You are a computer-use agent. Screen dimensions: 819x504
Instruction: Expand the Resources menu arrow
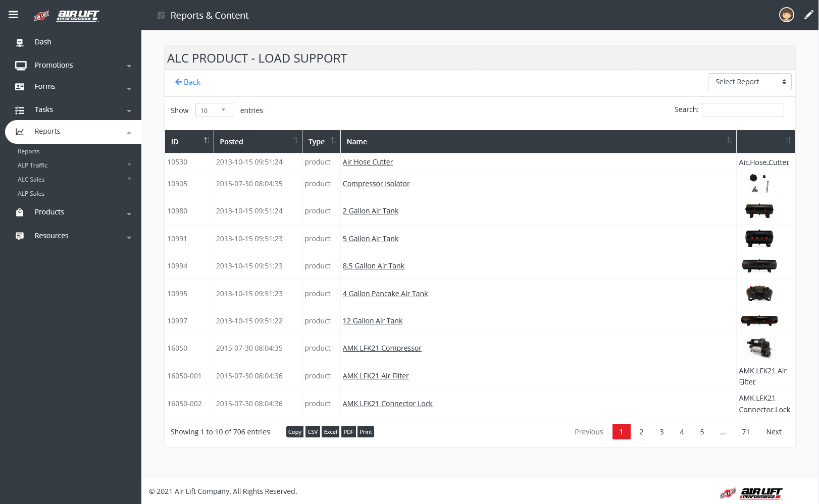[x=129, y=238]
